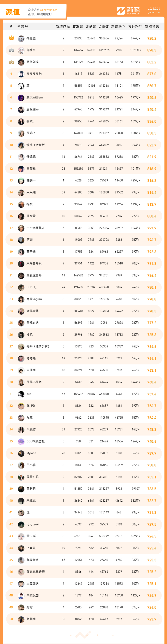The image size is (167, 644).
Task: Click the avatar next to 景天William
Action: [21, 97]
